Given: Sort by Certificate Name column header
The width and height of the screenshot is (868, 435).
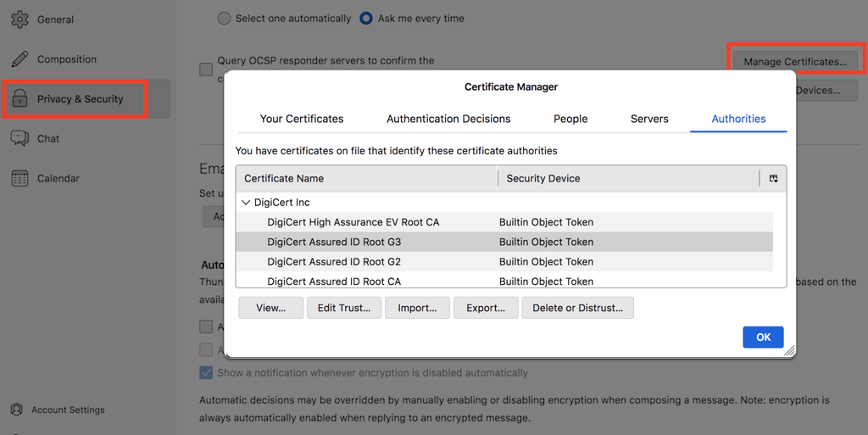Looking at the screenshot, I should tap(366, 178).
